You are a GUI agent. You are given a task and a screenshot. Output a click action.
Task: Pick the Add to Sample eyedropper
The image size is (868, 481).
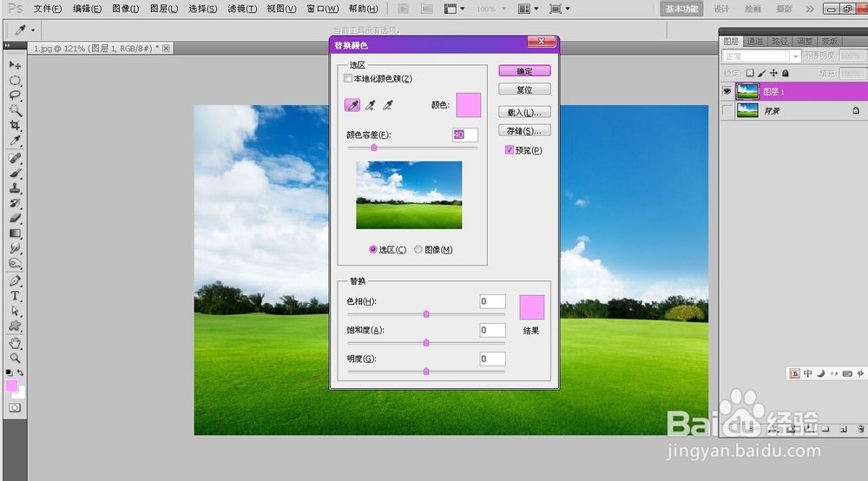370,104
